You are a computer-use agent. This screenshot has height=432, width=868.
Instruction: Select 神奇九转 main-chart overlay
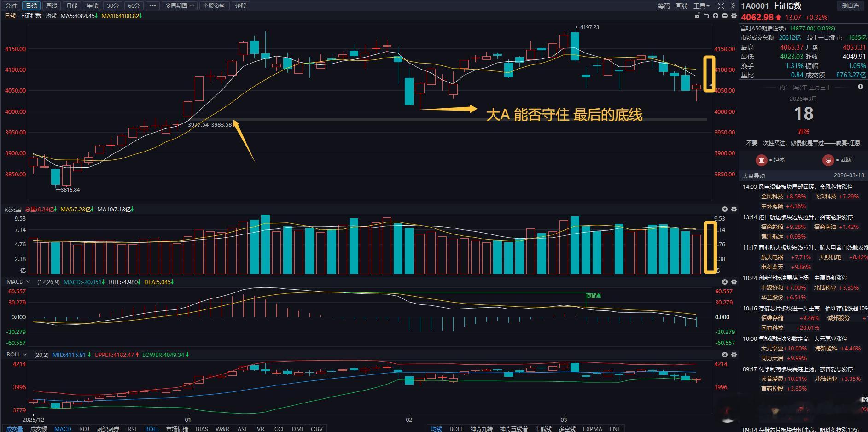pyautogui.click(x=482, y=429)
